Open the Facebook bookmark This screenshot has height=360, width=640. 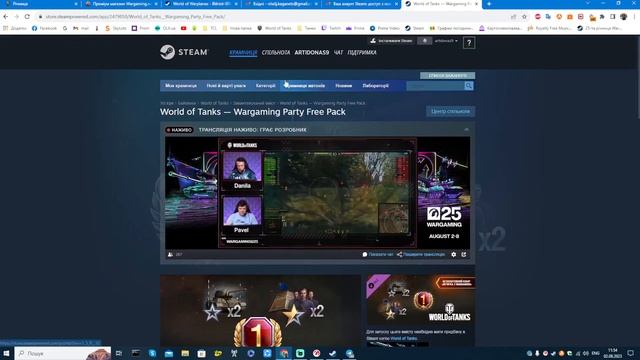44,28
